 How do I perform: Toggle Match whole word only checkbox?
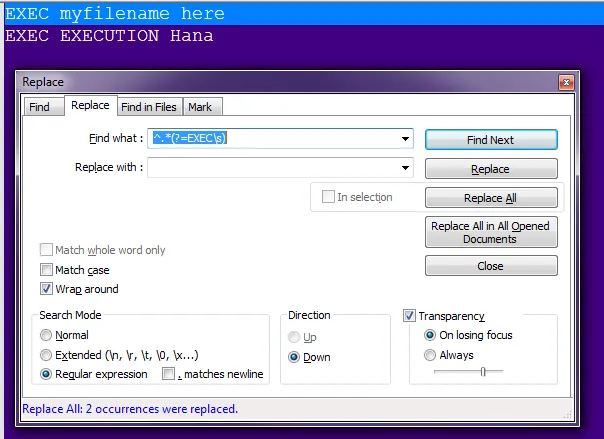(x=46, y=250)
